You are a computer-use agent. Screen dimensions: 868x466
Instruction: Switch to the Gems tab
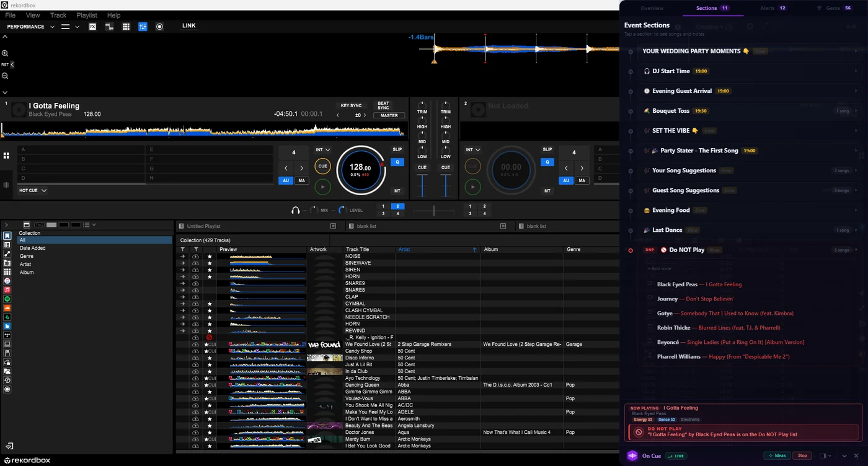[x=835, y=8]
